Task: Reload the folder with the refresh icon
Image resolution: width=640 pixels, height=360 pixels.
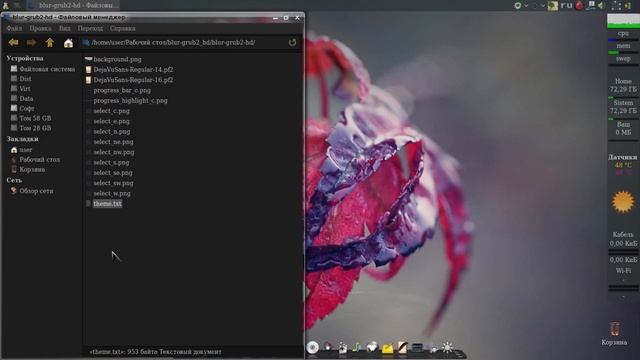Action: 292,42
